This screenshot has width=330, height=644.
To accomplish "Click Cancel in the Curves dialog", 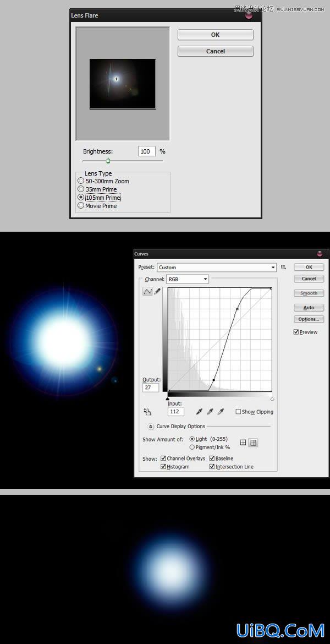I will point(309,279).
